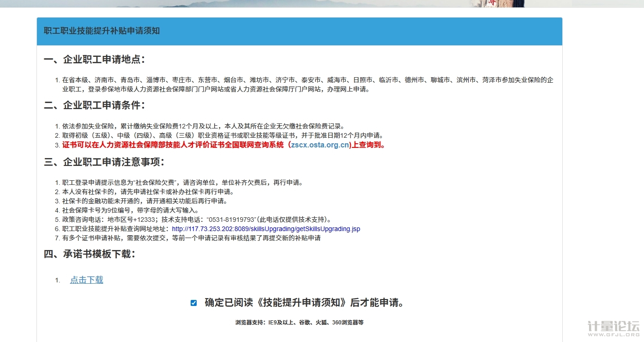
Task: Click the 确定已阅读《技能提升申请须知》 label text
Action: (x=305, y=303)
